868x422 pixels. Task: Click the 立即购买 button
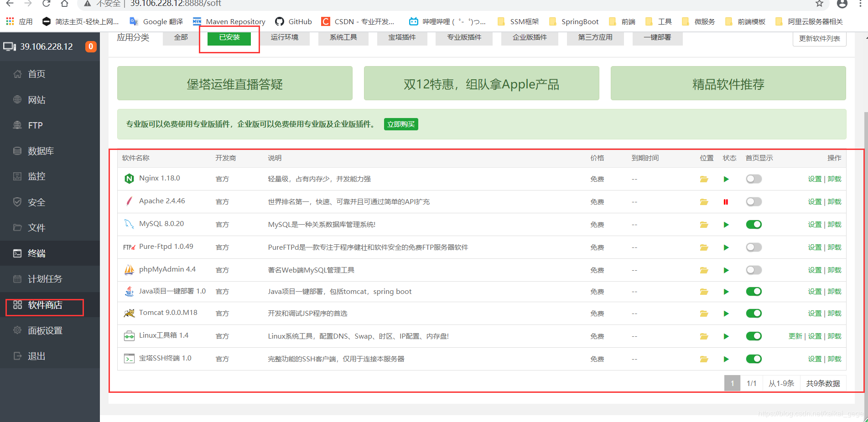click(401, 124)
